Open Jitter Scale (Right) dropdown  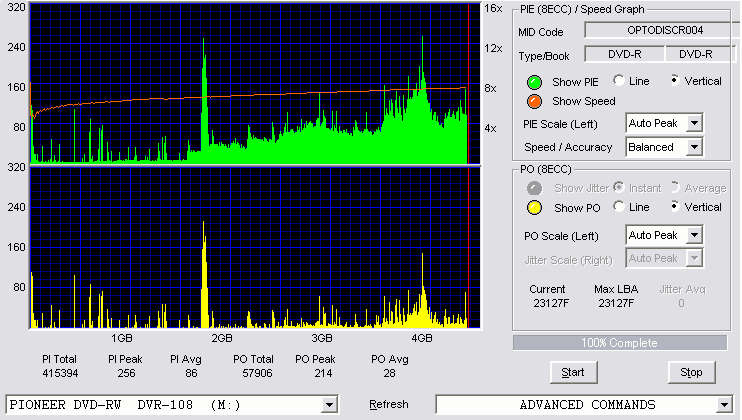pyautogui.click(x=694, y=258)
